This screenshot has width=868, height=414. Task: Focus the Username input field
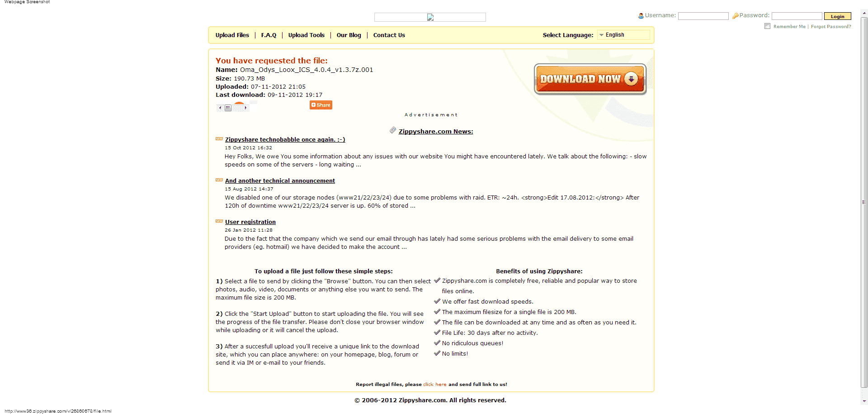(703, 16)
